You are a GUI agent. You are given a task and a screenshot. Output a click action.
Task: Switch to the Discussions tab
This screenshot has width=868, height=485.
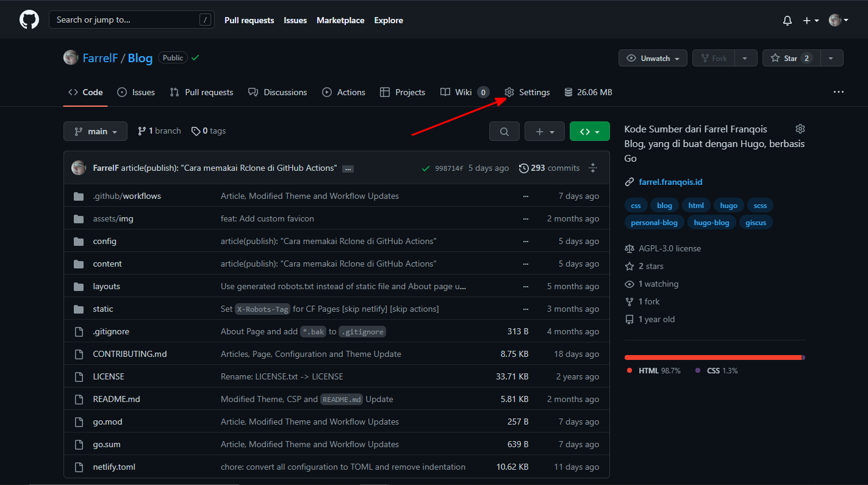point(278,92)
